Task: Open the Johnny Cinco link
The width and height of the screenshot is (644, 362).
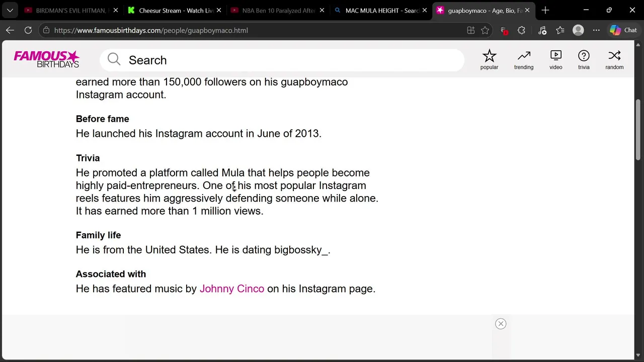Action: [x=231, y=289]
